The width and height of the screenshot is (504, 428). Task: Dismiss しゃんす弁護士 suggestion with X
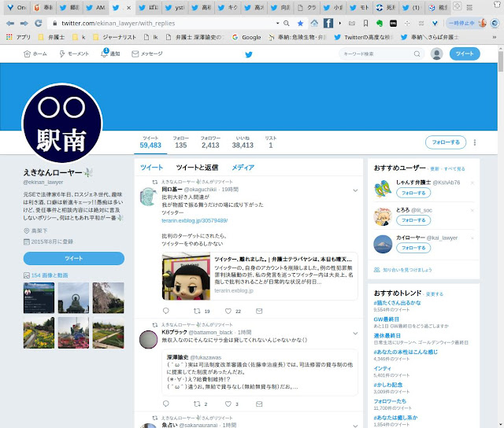[x=472, y=183]
